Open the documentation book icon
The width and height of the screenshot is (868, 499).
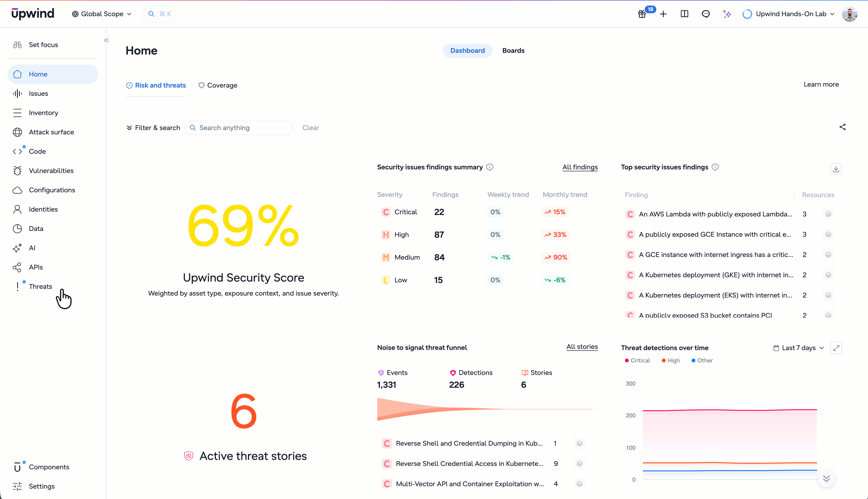pyautogui.click(x=684, y=14)
